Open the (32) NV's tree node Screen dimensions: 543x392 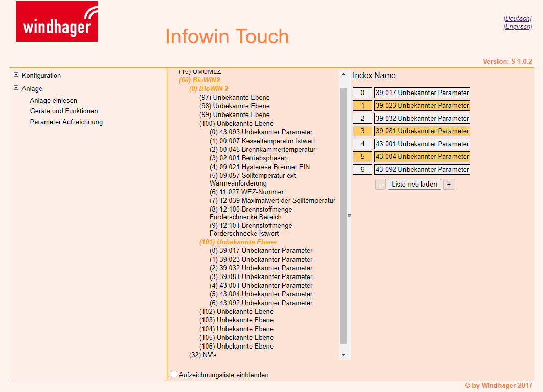pos(203,355)
